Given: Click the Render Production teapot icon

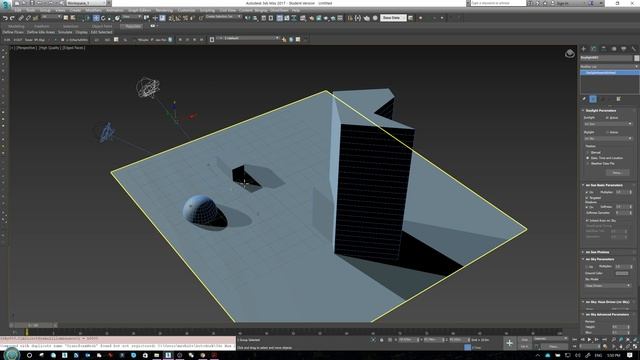Looking at the screenshot, I should pos(326,18).
